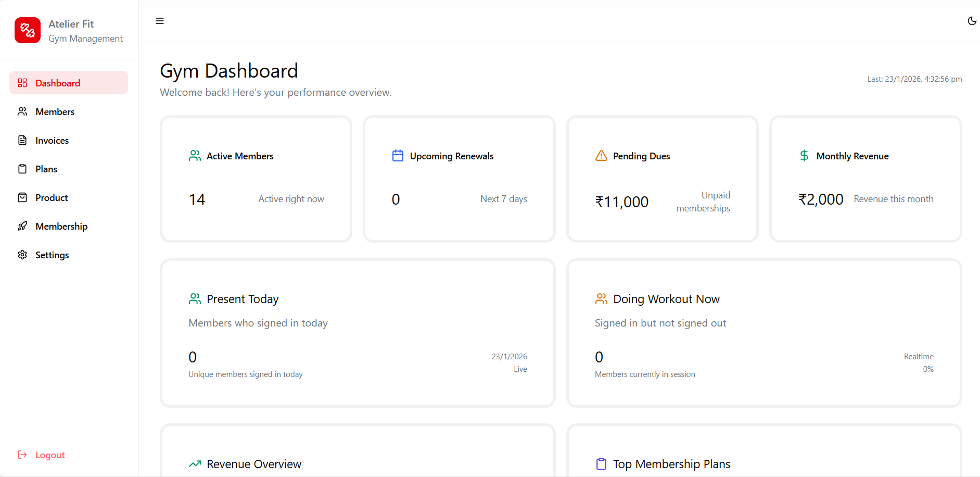Click the Pending Dues warning triangle icon

tap(601, 156)
